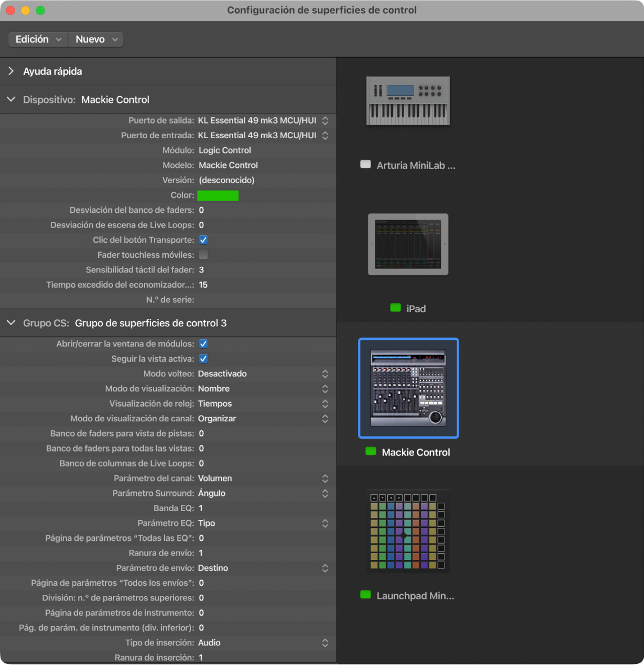Click the green indicator beside Mackie Control label
The width and height of the screenshot is (644, 665).
[x=371, y=451]
